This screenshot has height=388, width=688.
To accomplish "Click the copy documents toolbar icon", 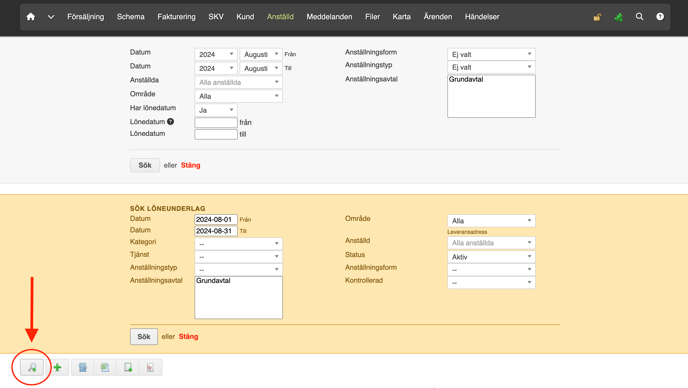I will tap(105, 367).
